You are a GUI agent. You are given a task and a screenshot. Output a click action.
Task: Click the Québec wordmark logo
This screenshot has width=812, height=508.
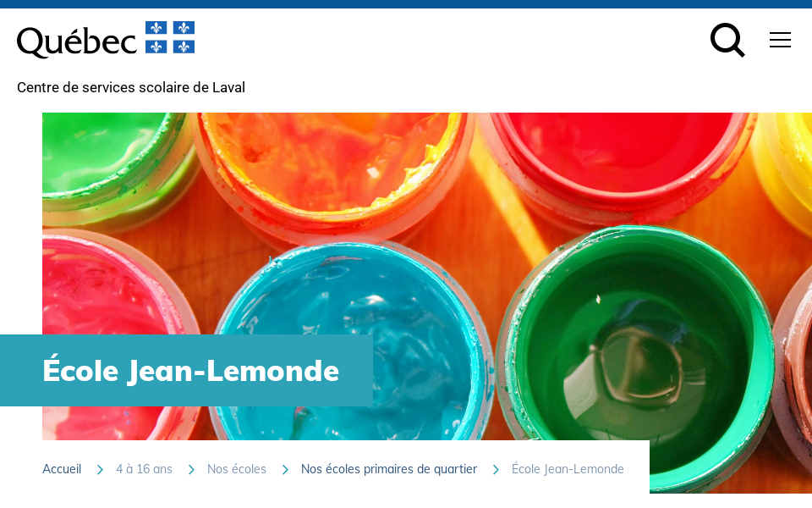tap(77, 41)
